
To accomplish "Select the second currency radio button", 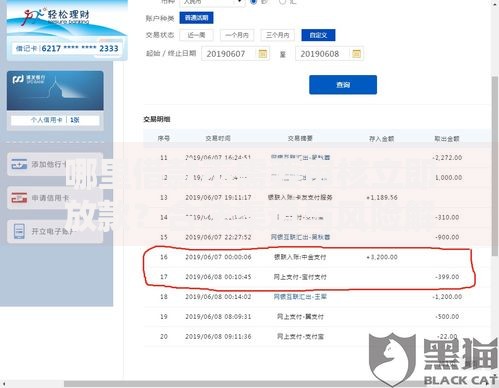I will [x=282, y=2].
